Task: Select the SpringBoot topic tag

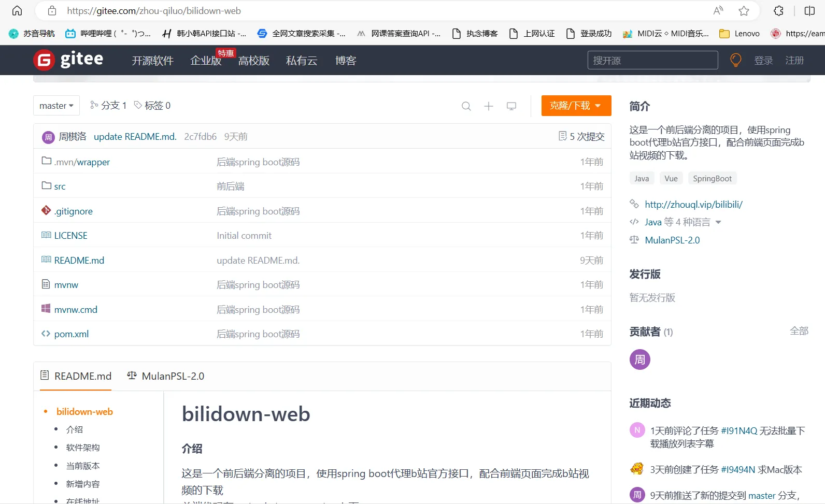Action: coord(712,179)
